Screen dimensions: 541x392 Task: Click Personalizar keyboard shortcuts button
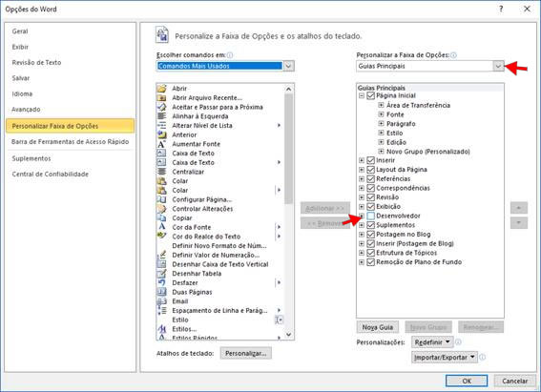click(245, 354)
